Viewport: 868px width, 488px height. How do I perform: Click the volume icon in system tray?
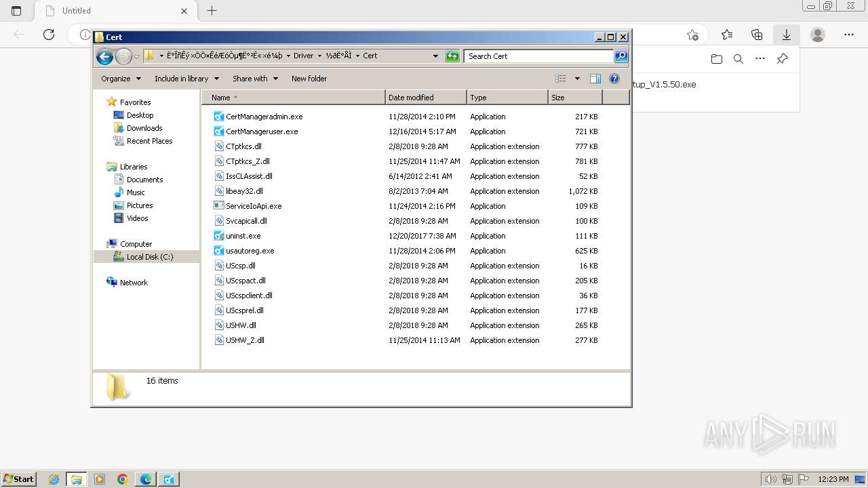pos(770,479)
